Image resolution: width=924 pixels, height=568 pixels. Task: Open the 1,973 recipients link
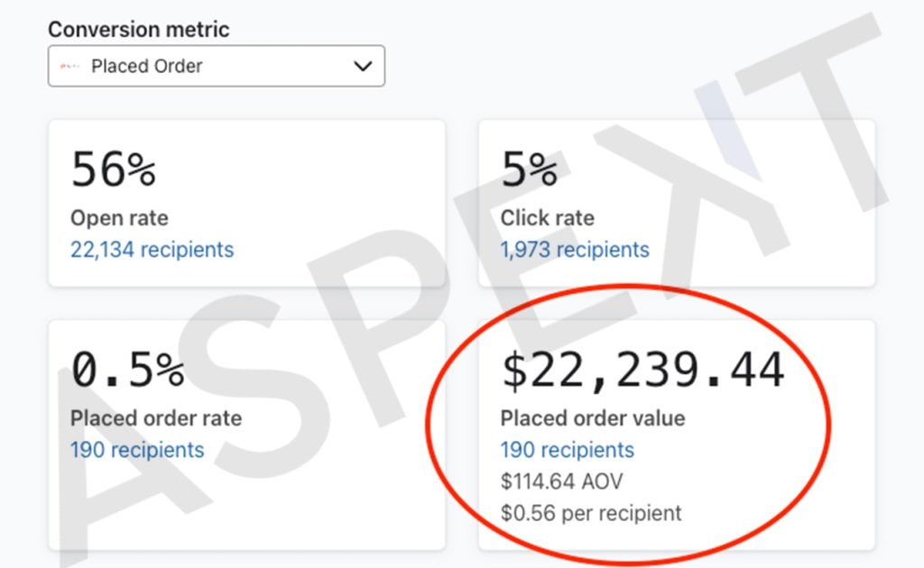575,250
